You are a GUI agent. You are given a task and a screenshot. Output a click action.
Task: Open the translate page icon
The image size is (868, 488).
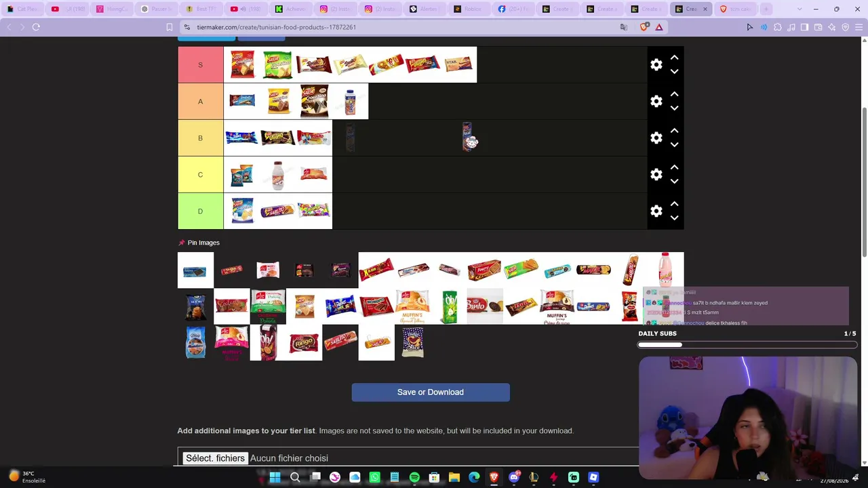pyautogui.click(x=624, y=27)
